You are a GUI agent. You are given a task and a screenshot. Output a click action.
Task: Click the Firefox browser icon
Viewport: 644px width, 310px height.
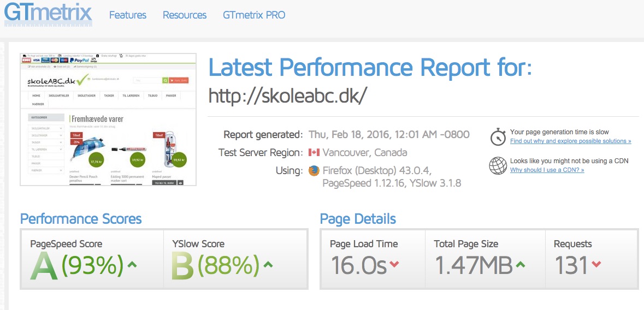point(314,170)
